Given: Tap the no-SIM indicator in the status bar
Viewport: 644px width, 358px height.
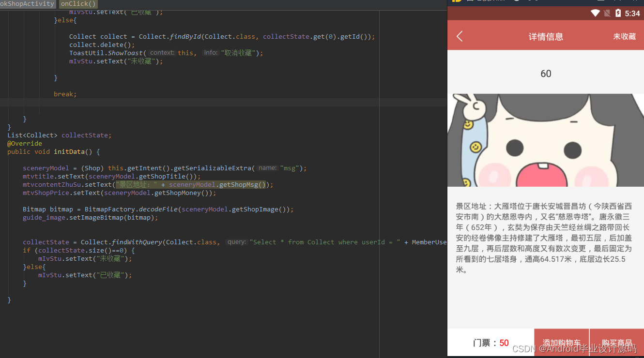Looking at the screenshot, I should [x=607, y=13].
